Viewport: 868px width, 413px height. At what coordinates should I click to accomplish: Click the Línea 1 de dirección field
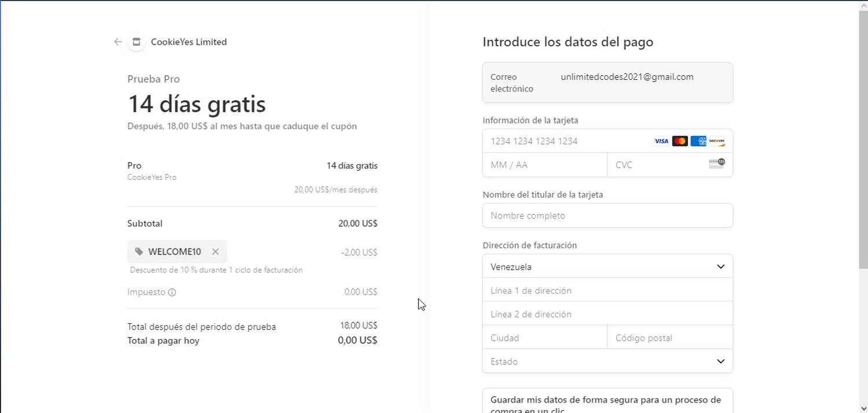pyautogui.click(x=608, y=290)
